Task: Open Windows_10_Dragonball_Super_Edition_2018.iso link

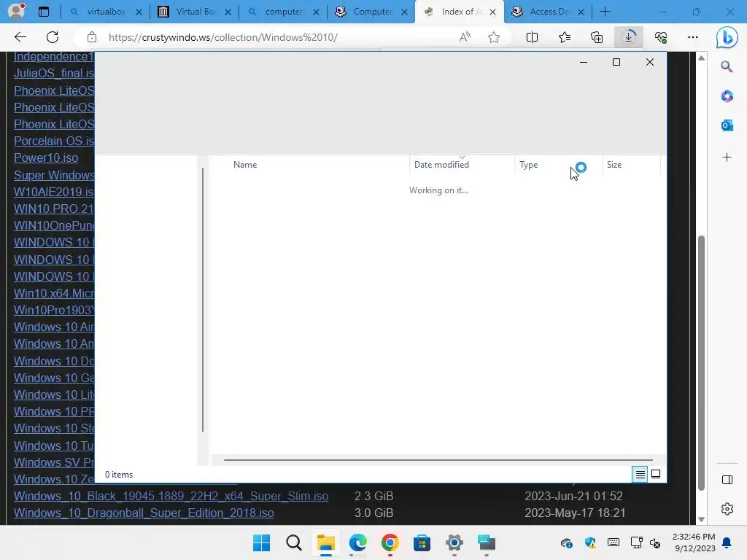Action: tap(144, 513)
